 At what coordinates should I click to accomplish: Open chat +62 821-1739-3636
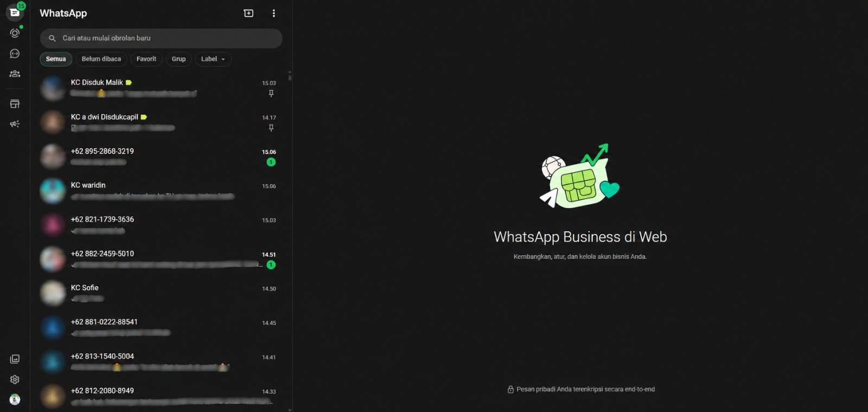click(161, 225)
